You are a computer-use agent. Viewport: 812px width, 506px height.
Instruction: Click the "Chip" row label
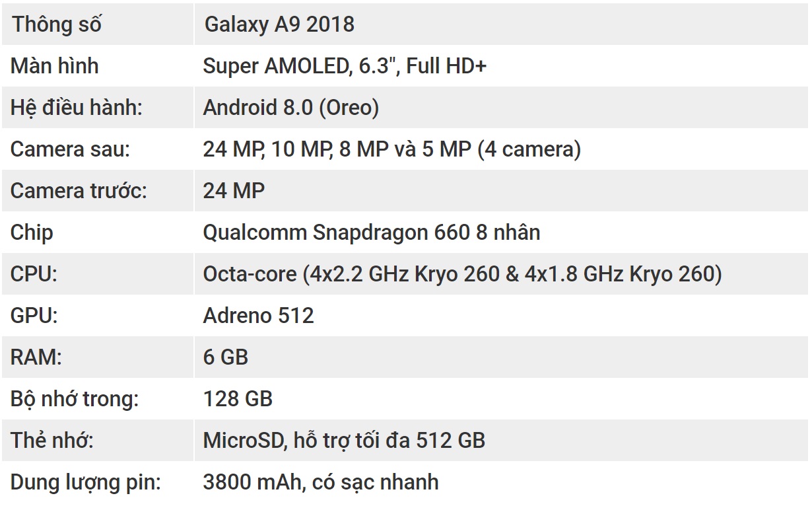(x=32, y=233)
